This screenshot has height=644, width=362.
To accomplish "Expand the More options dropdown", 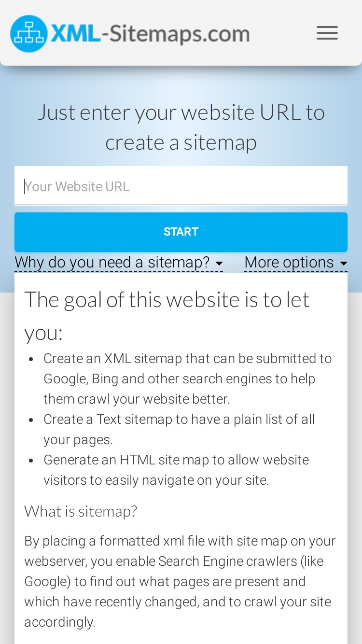I will (x=296, y=263).
